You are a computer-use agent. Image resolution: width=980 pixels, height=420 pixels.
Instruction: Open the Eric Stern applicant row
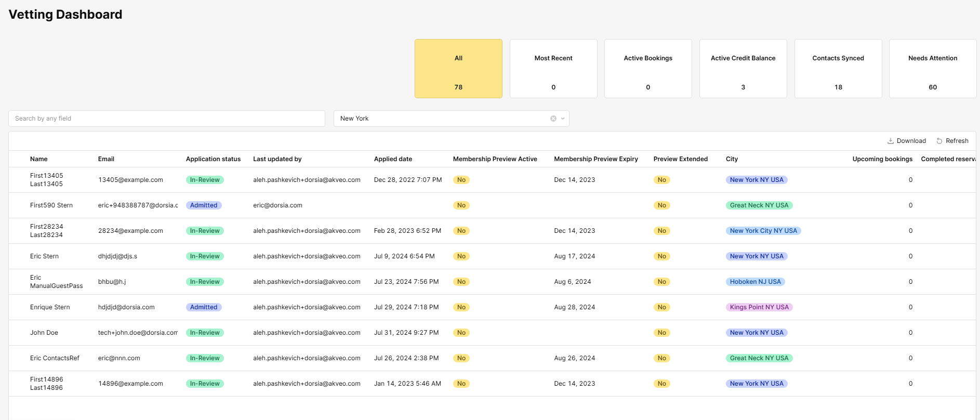pyautogui.click(x=492, y=256)
